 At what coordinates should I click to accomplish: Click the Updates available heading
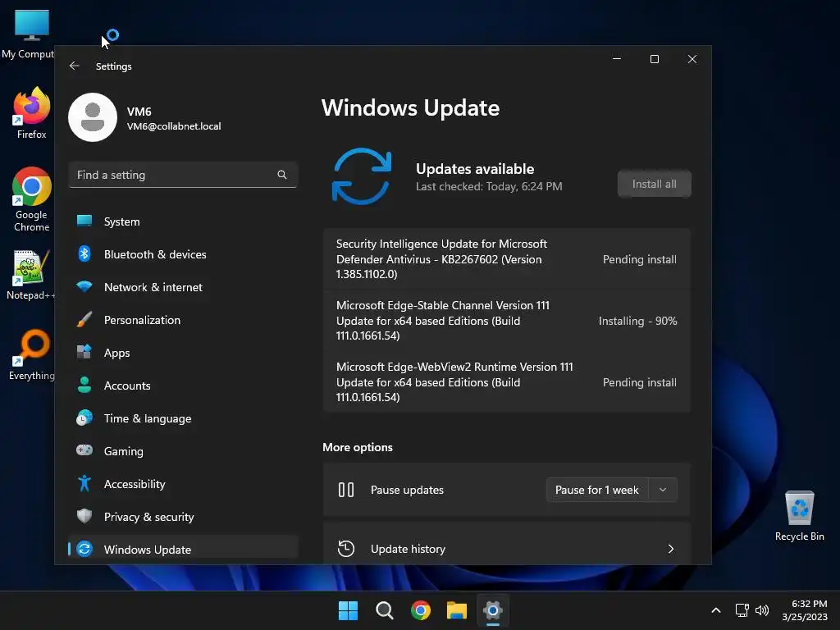pyautogui.click(x=475, y=169)
